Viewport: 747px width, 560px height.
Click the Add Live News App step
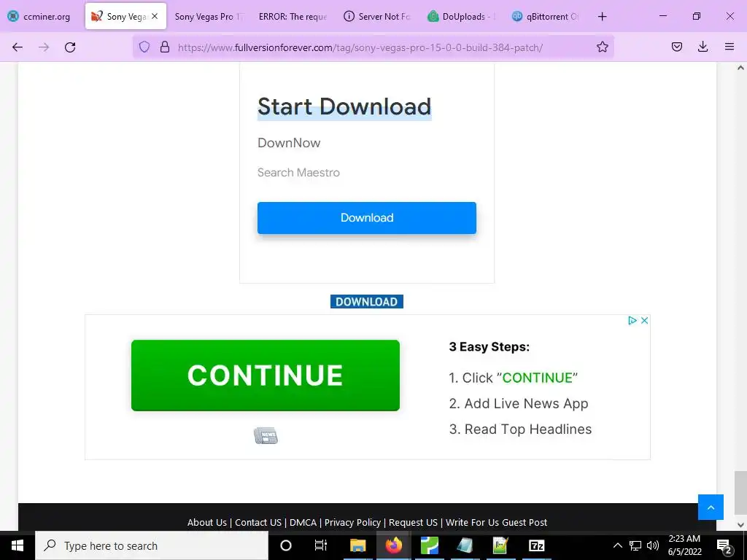(x=519, y=403)
